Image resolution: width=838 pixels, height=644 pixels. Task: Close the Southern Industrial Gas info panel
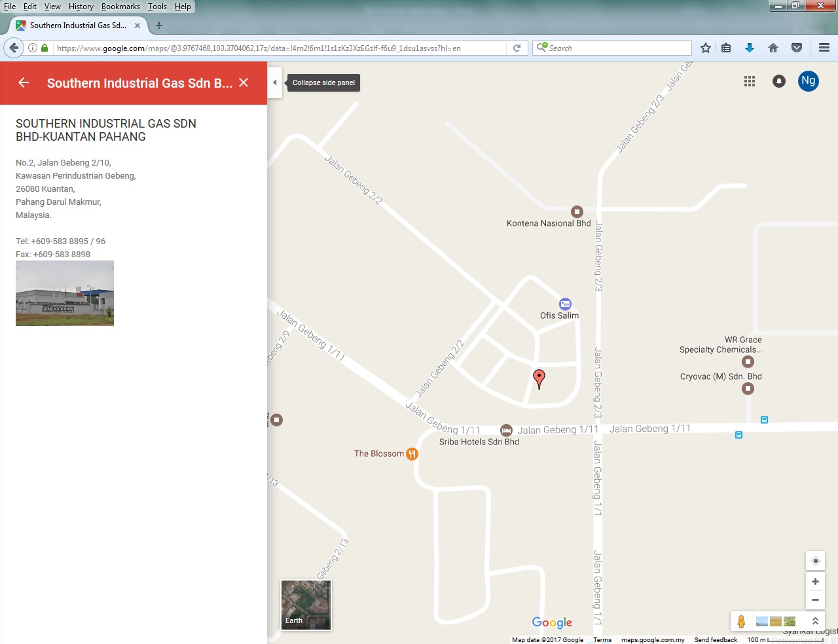pyautogui.click(x=244, y=82)
